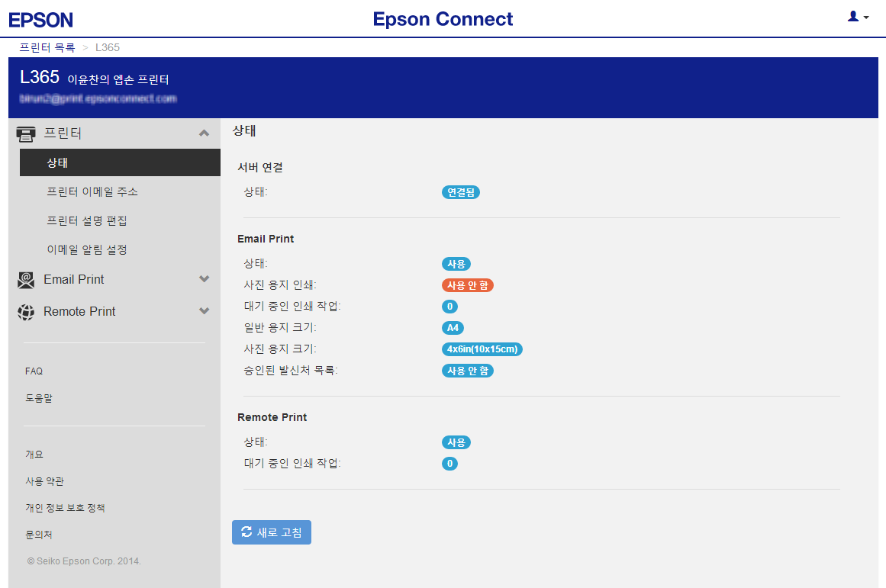
Task: Click the L365 breadcrumb text
Action: 108,47
